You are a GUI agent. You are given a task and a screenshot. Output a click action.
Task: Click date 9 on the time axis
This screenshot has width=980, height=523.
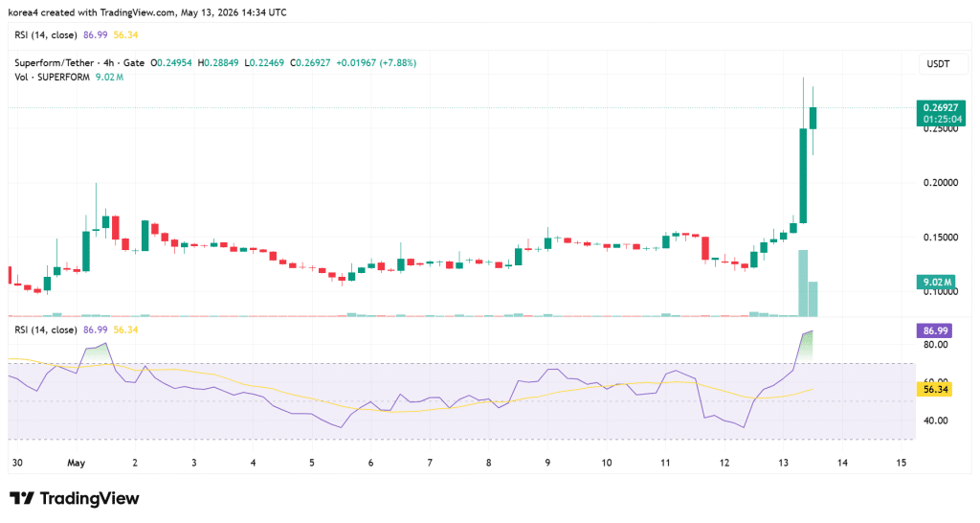(x=547, y=463)
